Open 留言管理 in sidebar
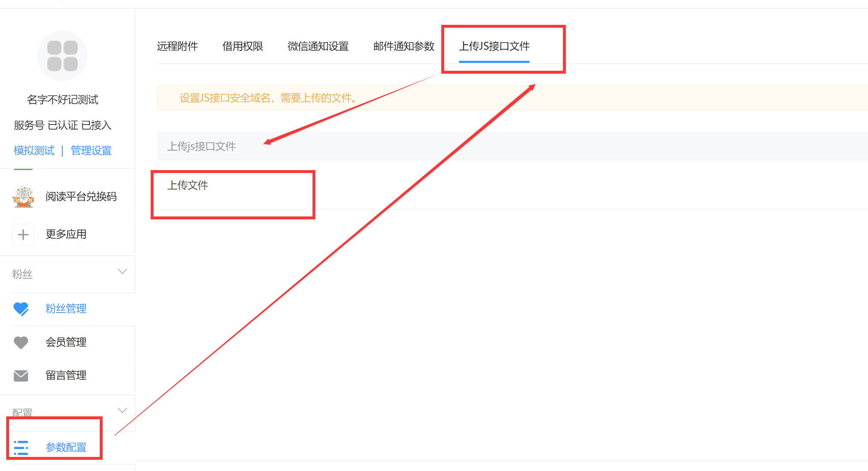Viewport: 868px width, 471px height. pyautogui.click(x=66, y=375)
